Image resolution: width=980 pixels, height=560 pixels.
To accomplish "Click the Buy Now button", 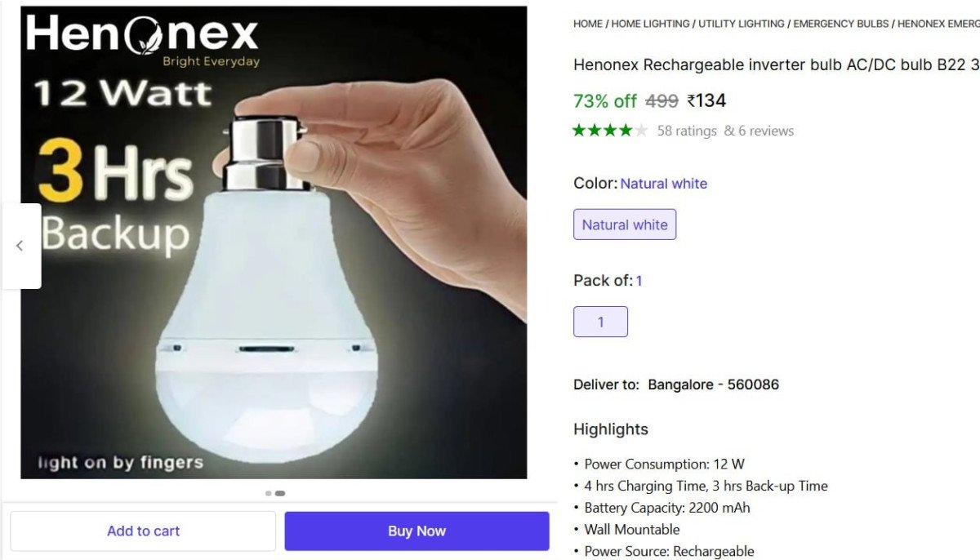I will [x=416, y=530].
